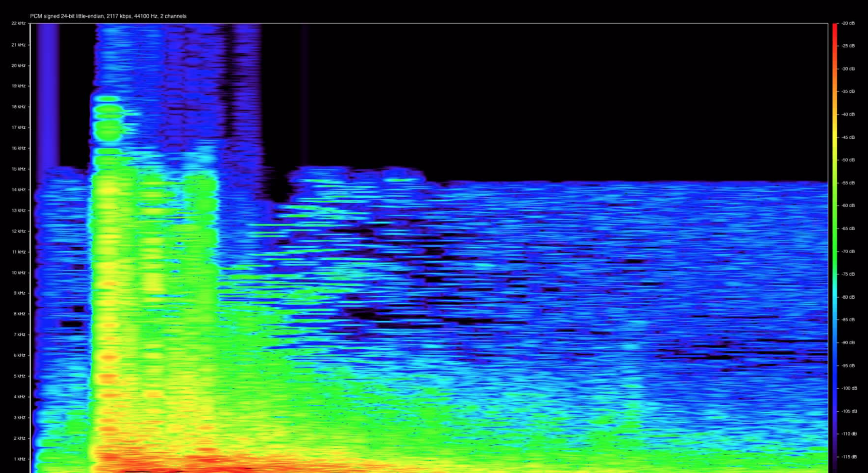868x473 pixels.
Task: Click the -65 dB legend label
Action: tap(848, 228)
